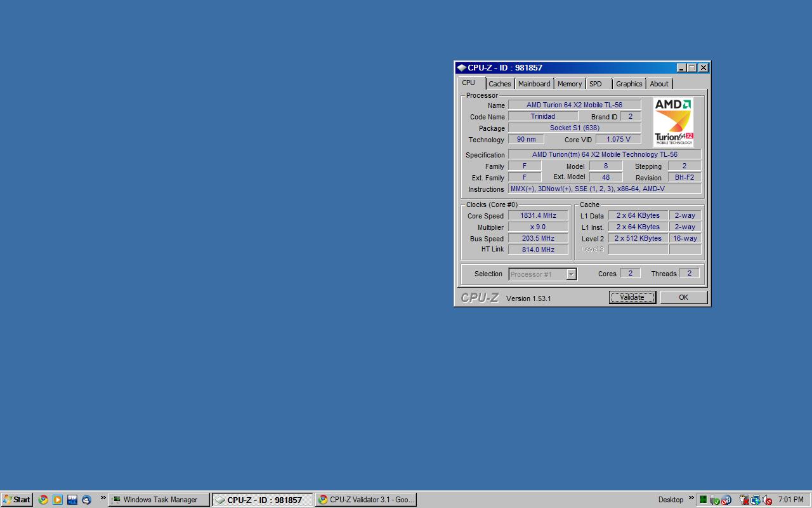Switch to the Graphics tab
The image size is (812, 508).
pyautogui.click(x=629, y=84)
